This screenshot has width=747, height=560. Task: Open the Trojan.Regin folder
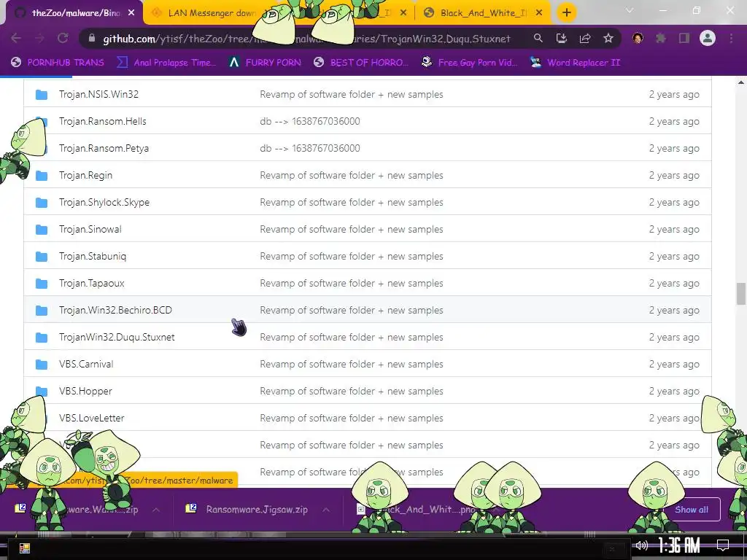click(86, 175)
